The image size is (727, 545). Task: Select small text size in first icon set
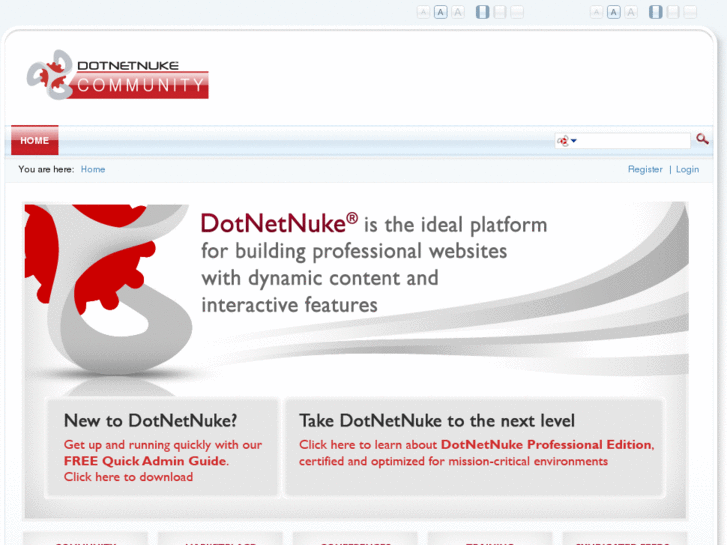[x=423, y=12]
